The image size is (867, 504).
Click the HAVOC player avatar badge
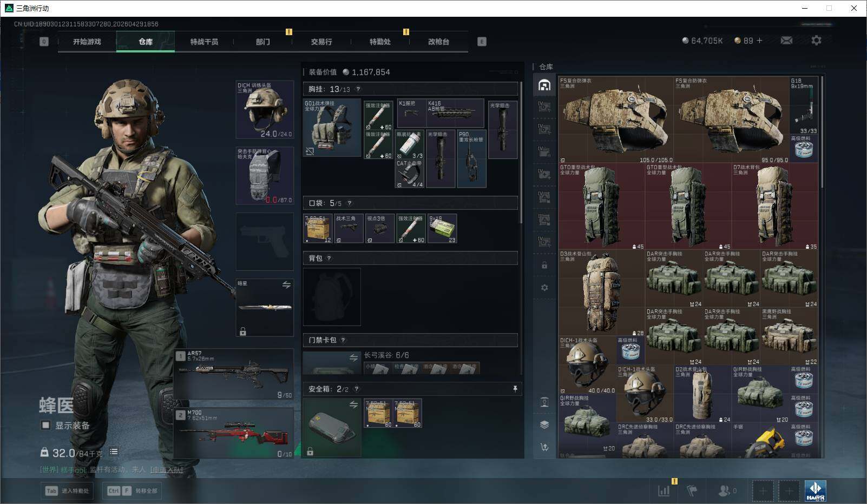pyautogui.click(x=815, y=491)
